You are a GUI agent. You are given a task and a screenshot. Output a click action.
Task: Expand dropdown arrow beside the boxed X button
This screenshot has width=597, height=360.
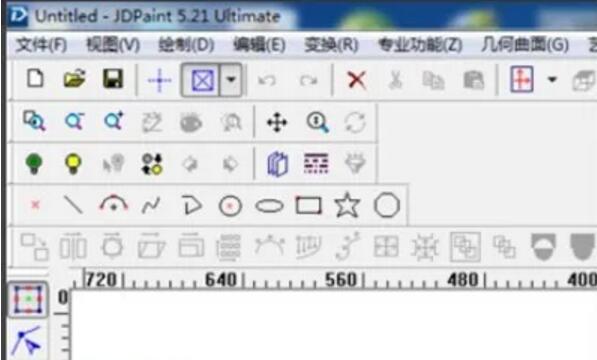point(231,80)
